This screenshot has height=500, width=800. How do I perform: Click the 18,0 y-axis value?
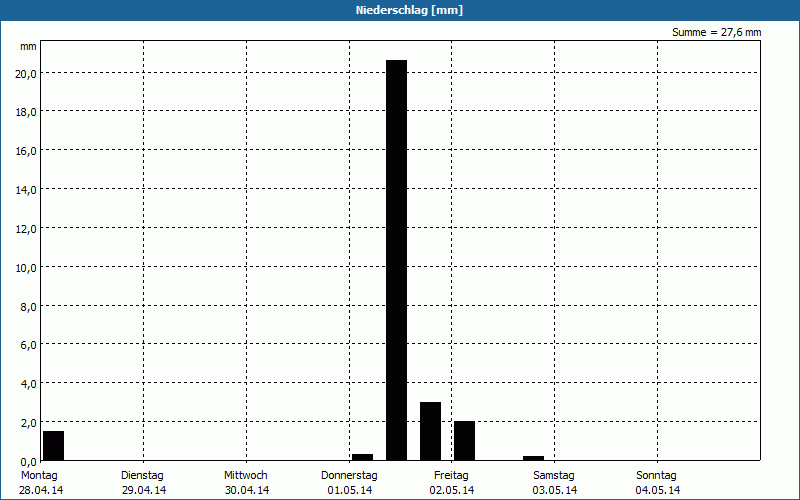point(26,112)
